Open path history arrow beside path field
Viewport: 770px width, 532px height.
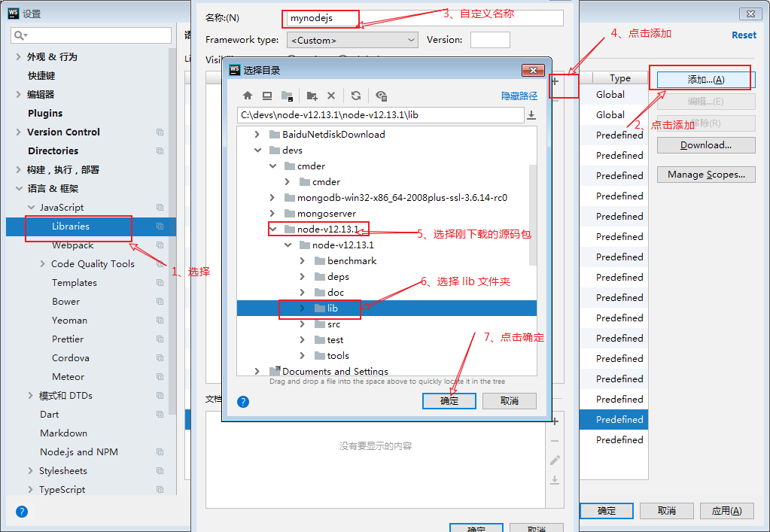(531, 115)
